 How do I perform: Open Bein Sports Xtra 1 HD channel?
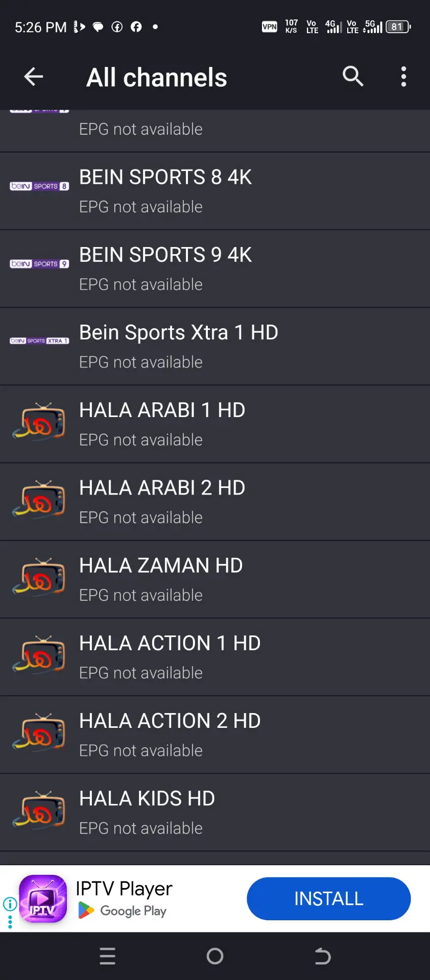click(215, 347)
